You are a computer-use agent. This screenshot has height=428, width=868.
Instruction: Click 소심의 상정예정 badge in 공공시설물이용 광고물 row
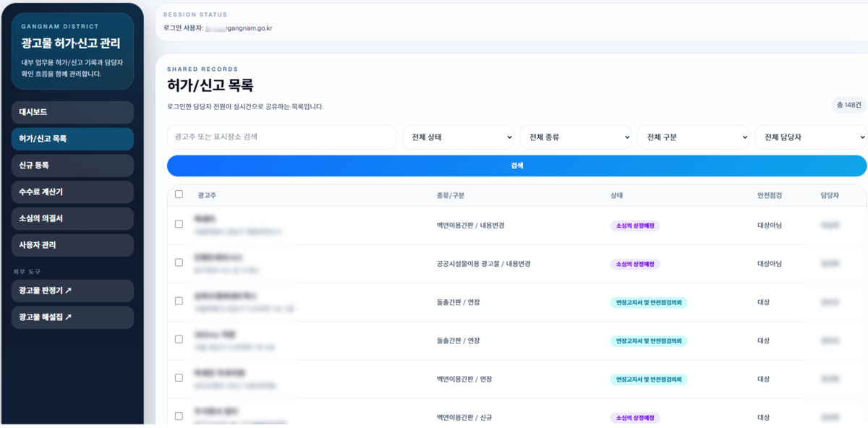coord(635,264)
